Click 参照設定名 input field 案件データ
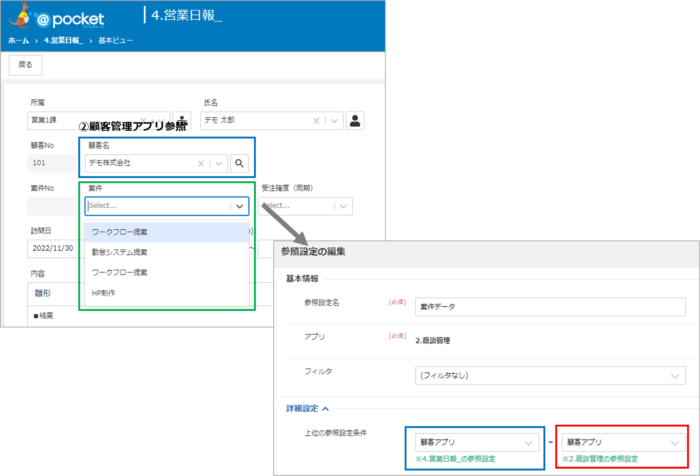Screen dimensions: 700x476 point(550,307)
